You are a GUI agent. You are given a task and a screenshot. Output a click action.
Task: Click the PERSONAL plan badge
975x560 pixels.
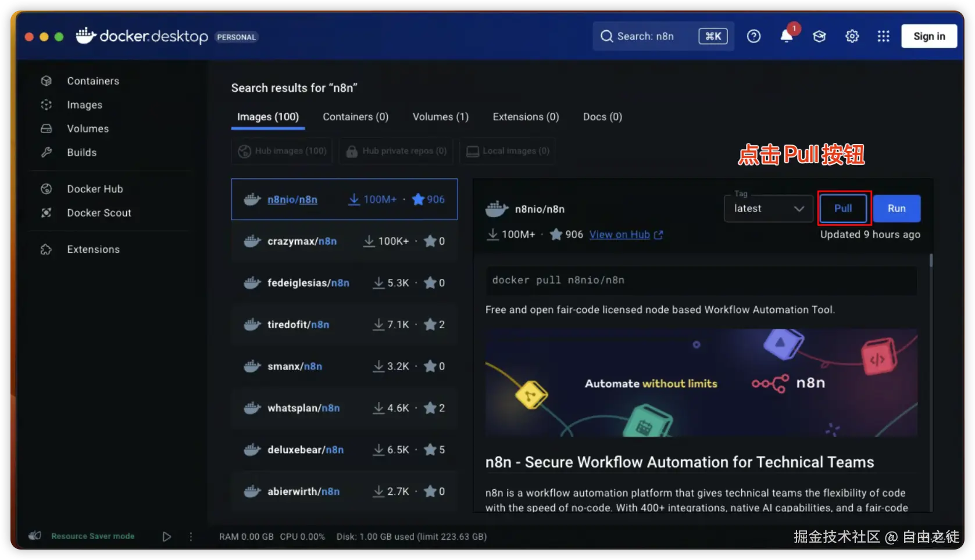point(237,37)
